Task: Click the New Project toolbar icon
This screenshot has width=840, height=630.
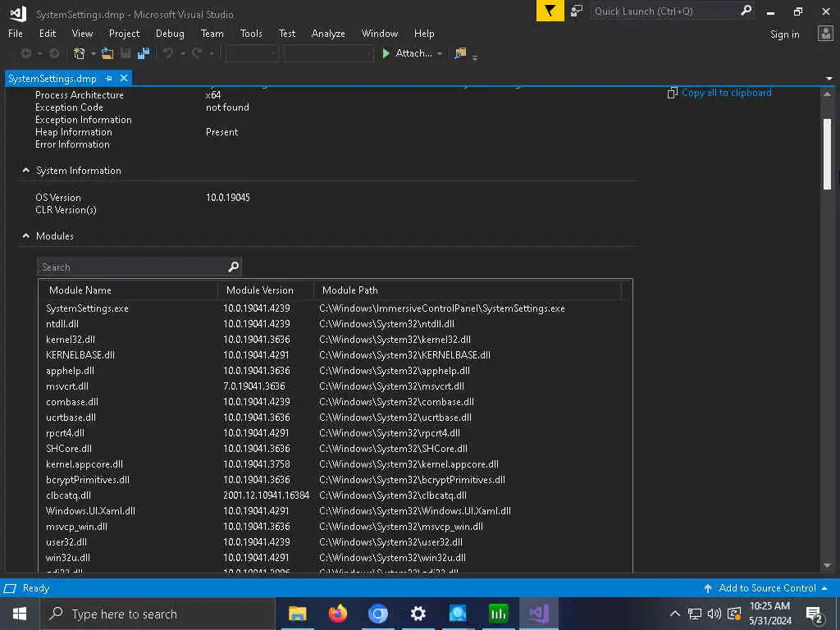Action: [x=80, y=53]
